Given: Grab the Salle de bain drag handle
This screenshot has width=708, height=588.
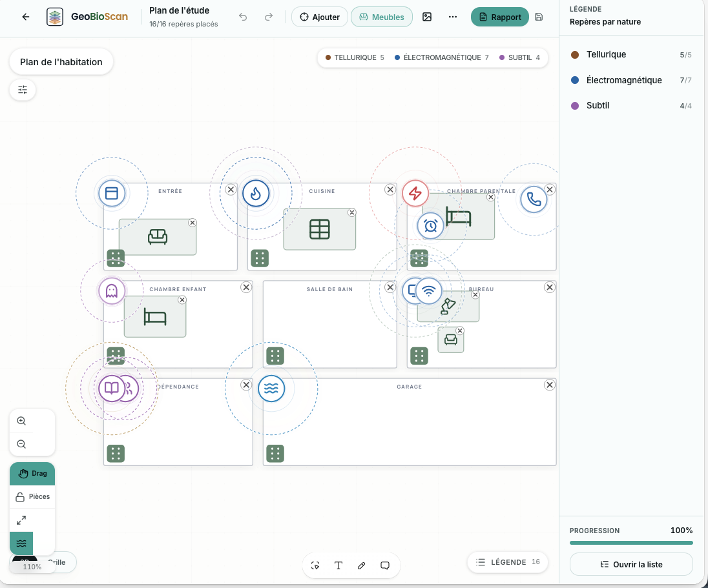Looking at the screenshot, I should (275, 356).
